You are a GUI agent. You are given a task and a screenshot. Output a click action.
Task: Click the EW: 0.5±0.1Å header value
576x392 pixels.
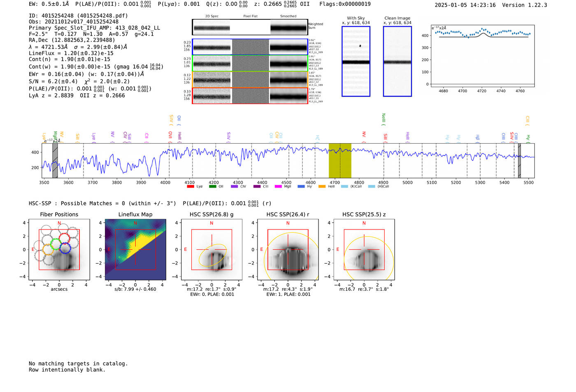[49, 4]
